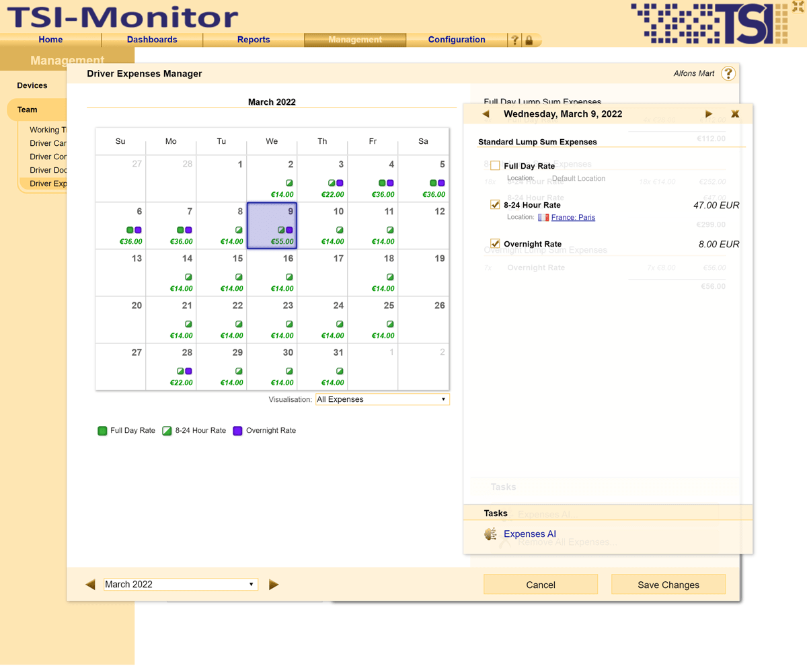Enable the Full Day Rate checkbox
The height and width of the screenshot is (672, 807).
495,165
